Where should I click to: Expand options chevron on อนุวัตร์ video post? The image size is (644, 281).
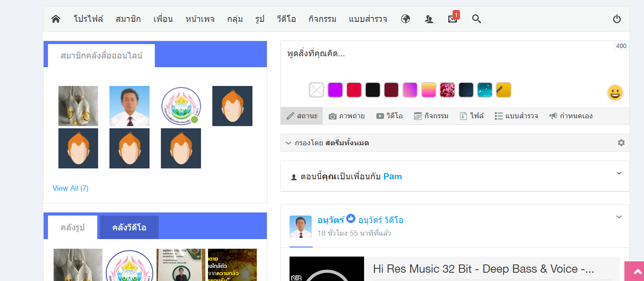(619, 217)
